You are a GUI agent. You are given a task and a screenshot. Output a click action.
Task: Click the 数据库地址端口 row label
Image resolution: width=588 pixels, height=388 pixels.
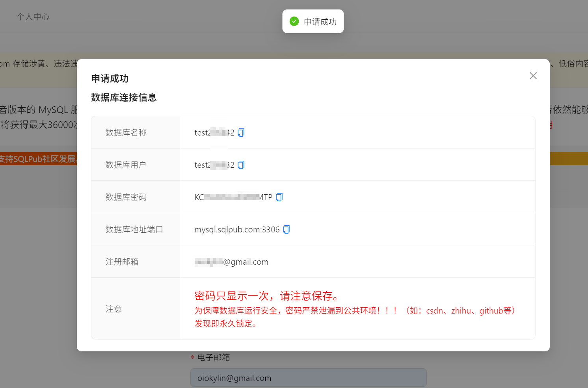134,230
